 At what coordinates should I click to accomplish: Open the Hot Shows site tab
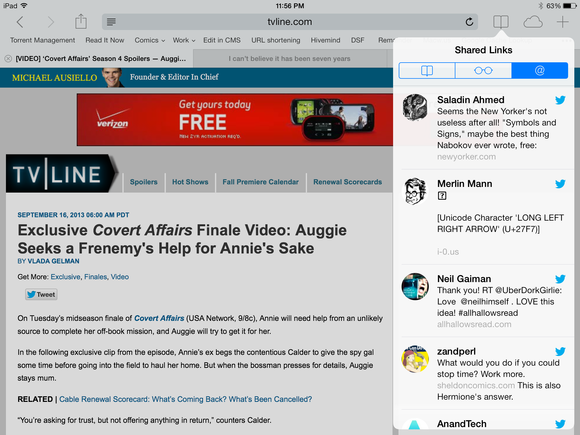coord(190,182)
